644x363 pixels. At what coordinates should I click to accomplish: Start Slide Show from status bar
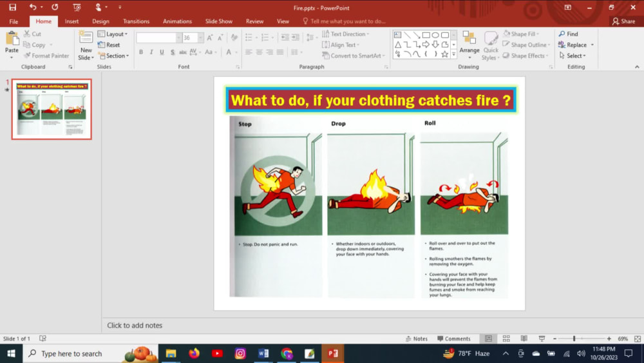542,338
